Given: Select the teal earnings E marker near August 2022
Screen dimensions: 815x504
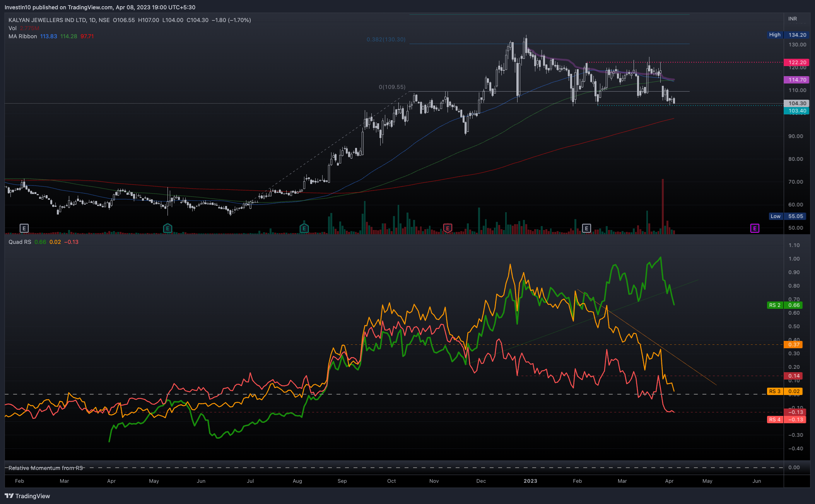Looking at the screenshot, I should pos(304,228).
